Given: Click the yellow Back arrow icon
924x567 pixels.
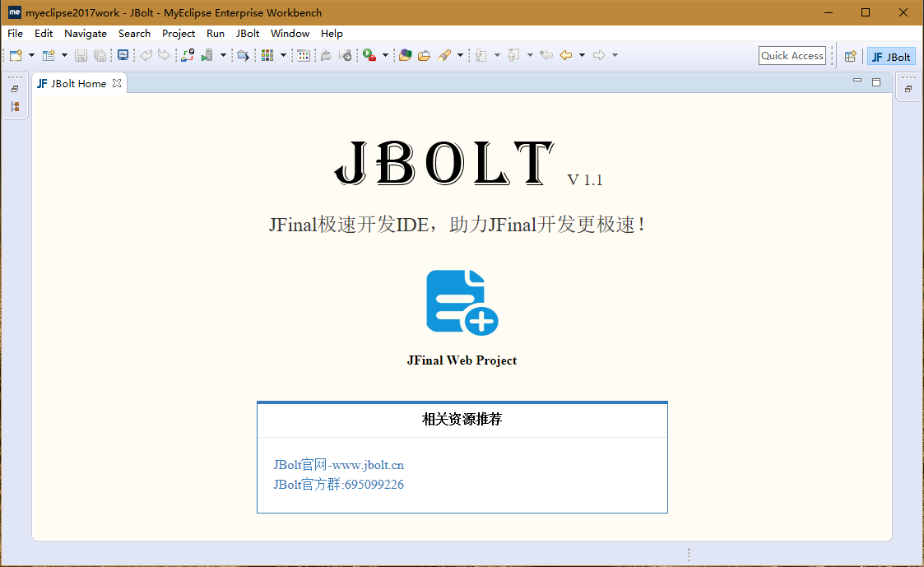Looking at the screenshot, I should click(x=566, y=55).
